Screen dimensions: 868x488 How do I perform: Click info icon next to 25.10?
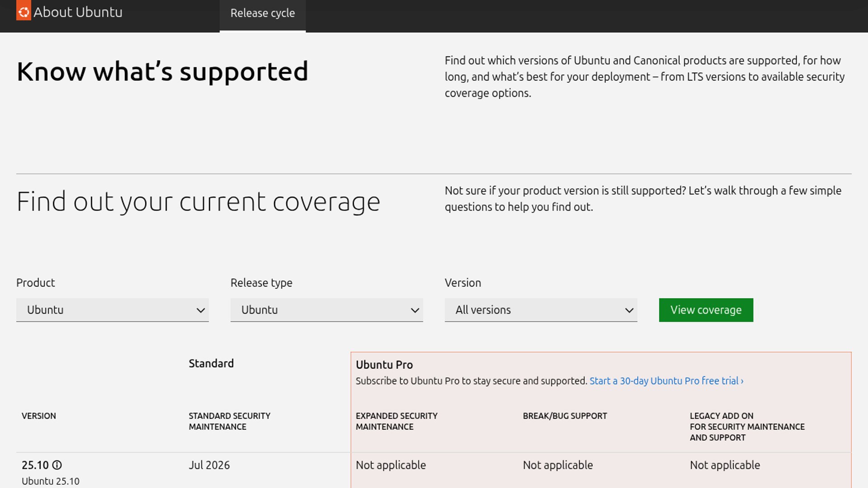57,465
